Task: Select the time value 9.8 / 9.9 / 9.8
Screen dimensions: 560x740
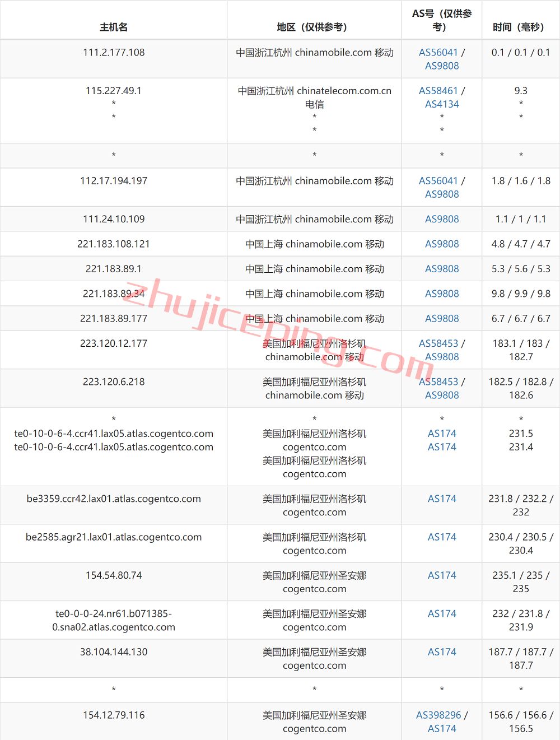Action: pyautogui.click(x=521, y=294)
